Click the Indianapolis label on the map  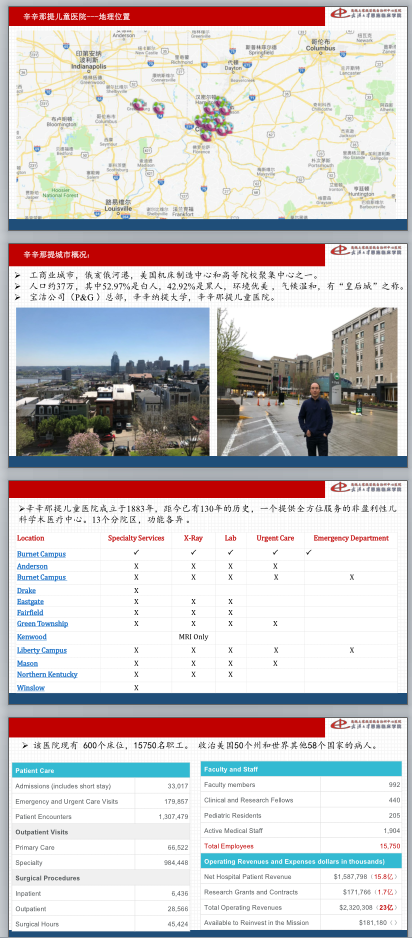point(88,66)
